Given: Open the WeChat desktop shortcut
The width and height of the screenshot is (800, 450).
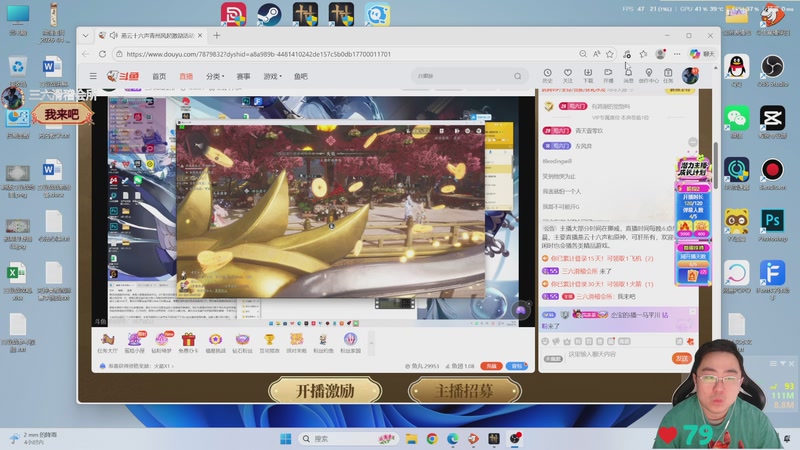Looking at the screenshot, I should point(737,122).
